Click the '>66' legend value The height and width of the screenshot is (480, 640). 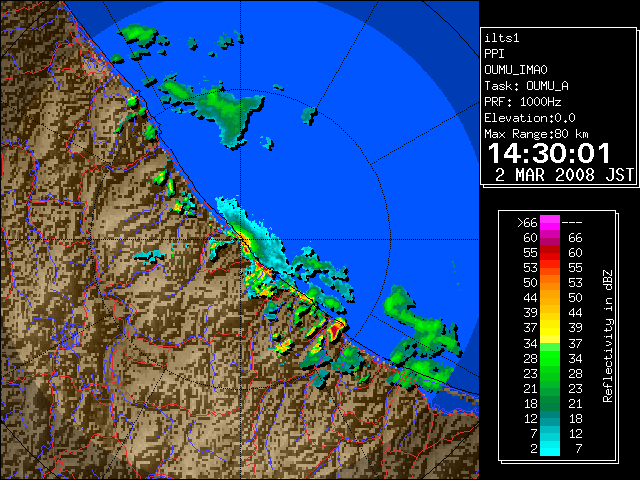[527, 223]
